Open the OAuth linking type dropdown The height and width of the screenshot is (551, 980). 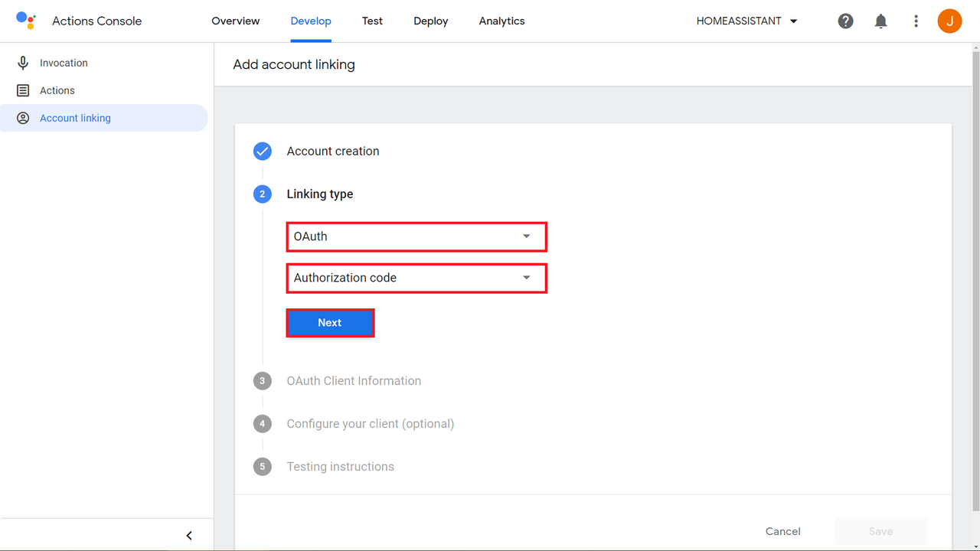416,236
